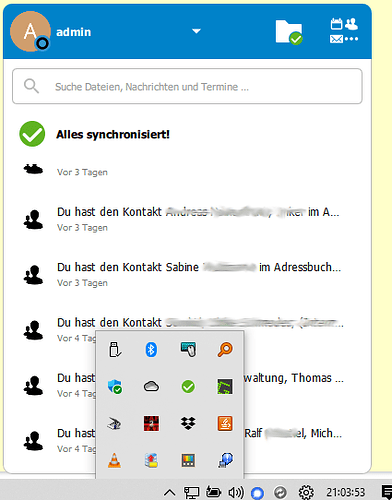392x500 pixels.
Task: Click the green checkmark sync tray icon
Action: coord(188,387)
